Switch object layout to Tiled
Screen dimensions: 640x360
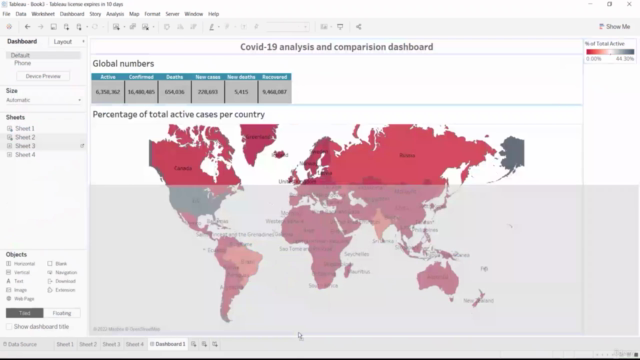[x=24, y=313]
